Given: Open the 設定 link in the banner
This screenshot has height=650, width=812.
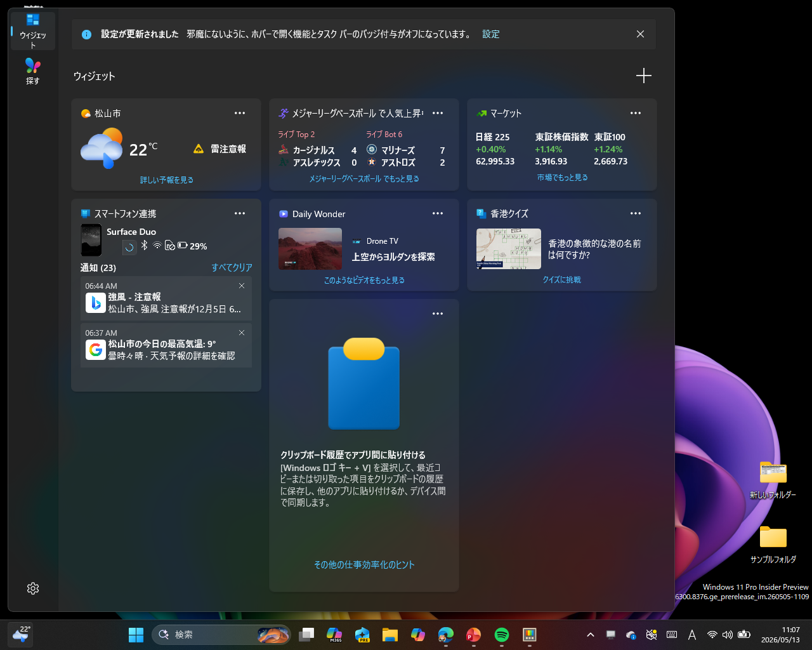Looking at the screenshot, I should (491, 34).
